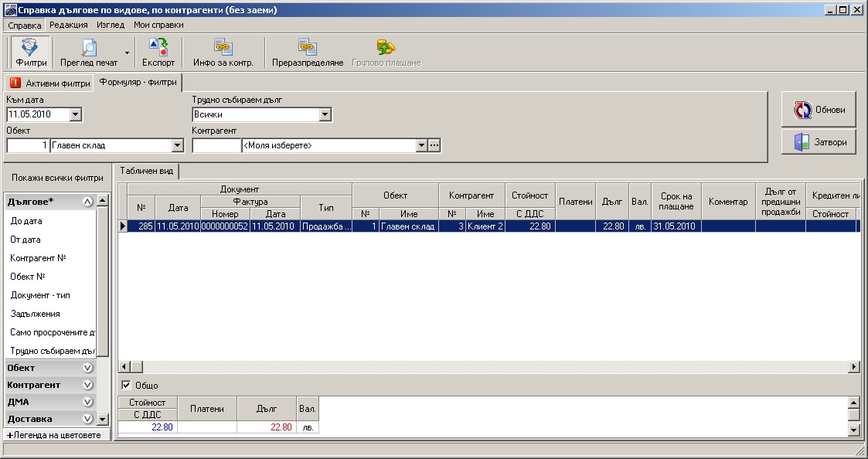The height and width of the screenshot is (459, 868).
Task: Select the Трудно събираем дълг list filter
Action: point(53,351)
